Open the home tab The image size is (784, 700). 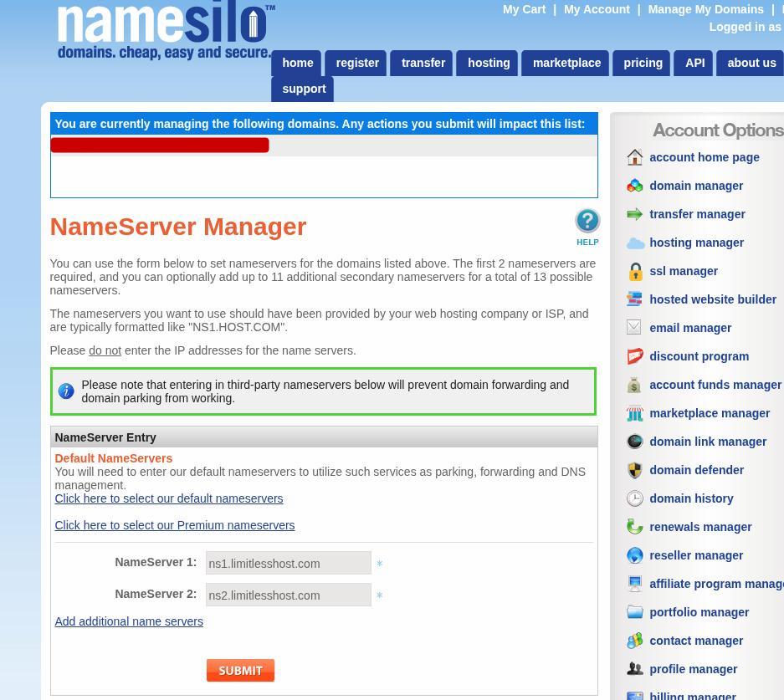[297, 63]
